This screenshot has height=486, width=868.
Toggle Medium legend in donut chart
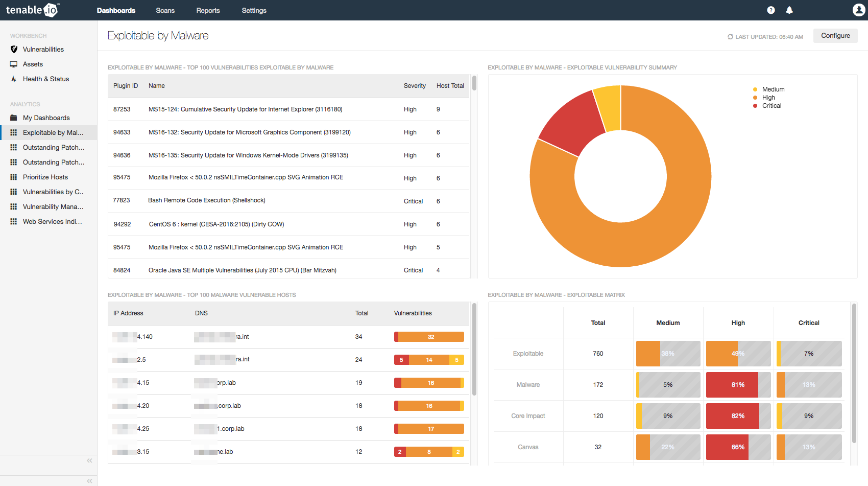click(x=768, y=89)
